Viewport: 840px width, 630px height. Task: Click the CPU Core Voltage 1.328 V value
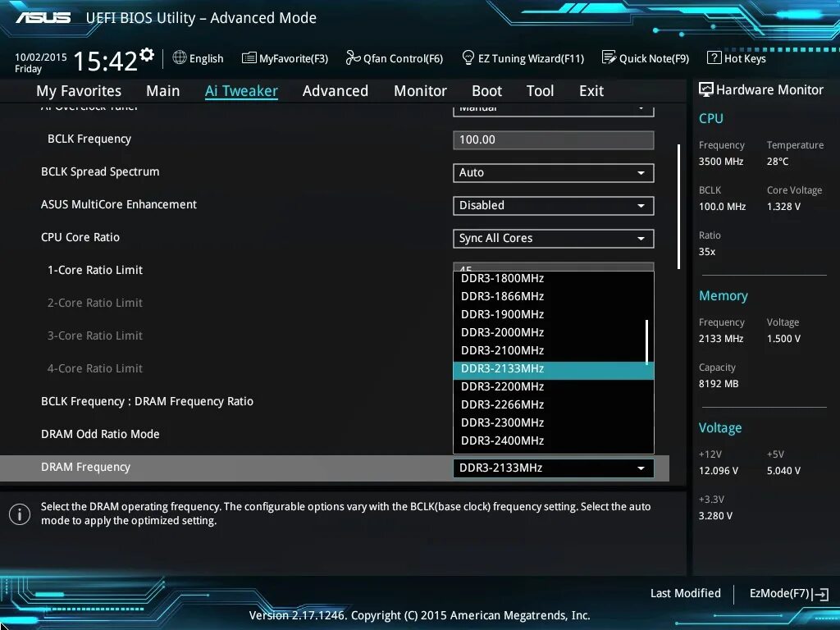coord(783,207)
